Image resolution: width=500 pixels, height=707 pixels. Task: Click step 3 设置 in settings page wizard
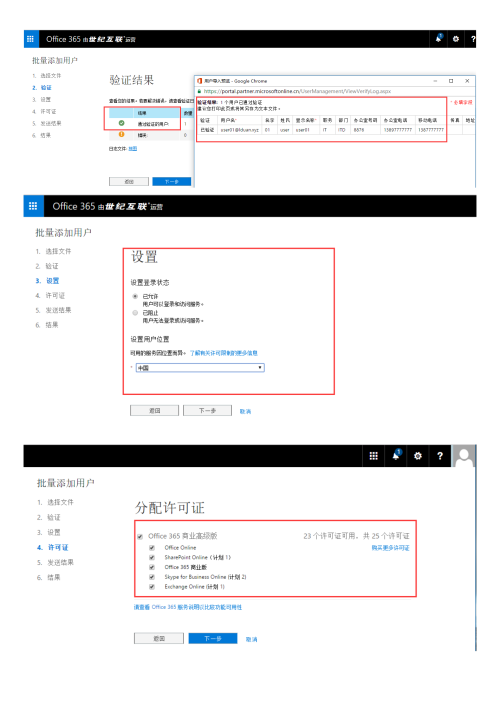coord(47,280)
